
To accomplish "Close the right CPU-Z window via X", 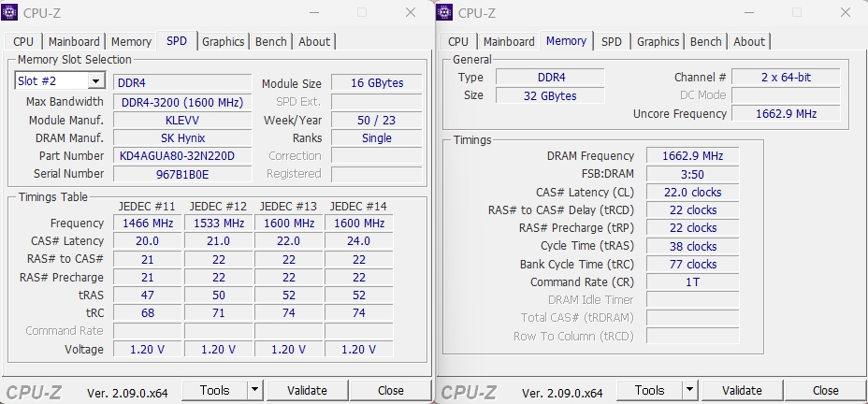I will [x=846, y=12].
